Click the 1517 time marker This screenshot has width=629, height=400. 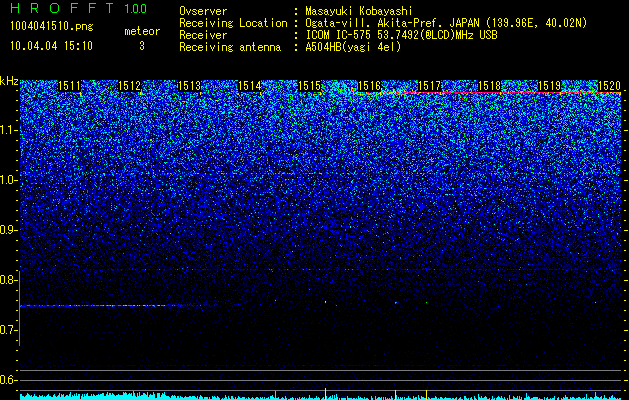429,86
